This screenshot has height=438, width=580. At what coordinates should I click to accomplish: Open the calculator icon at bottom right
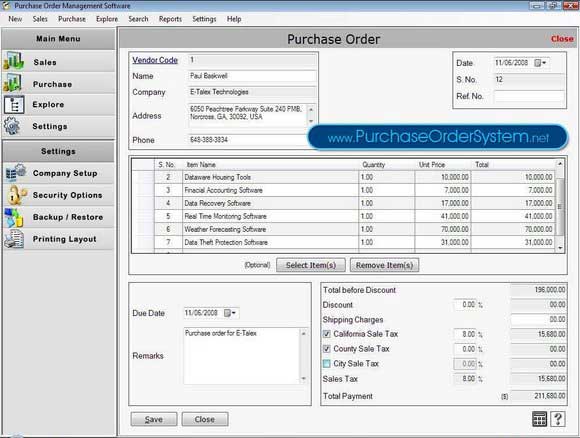[539, 419]
